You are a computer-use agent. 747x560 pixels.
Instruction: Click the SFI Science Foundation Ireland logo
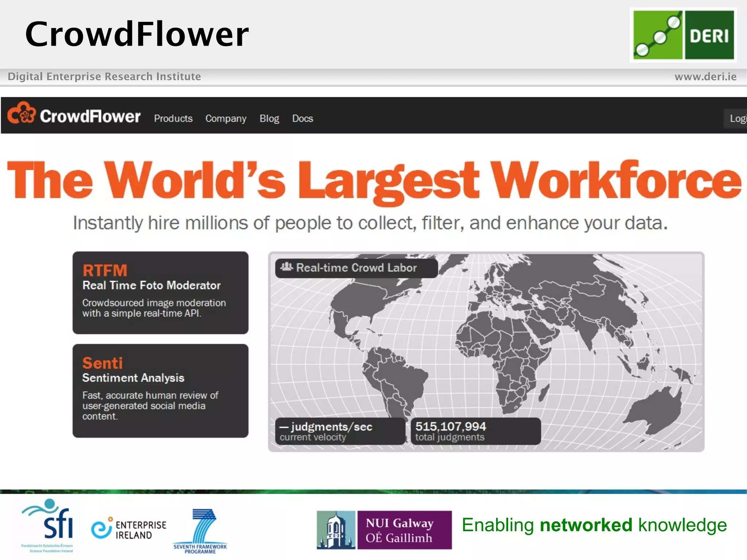coord(48,526)
